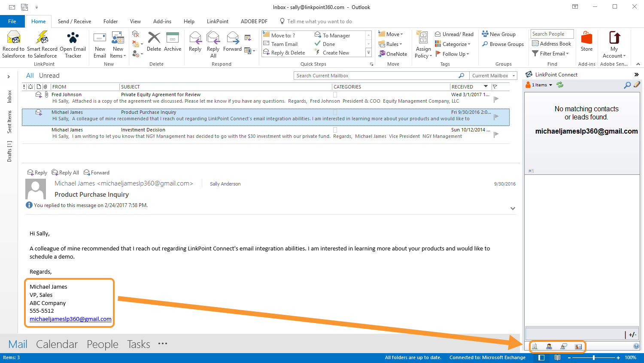Screen dimensions: 644x363
Task: Click the LinkPoint search magnifier icon
Action: [x=627, y=85]
